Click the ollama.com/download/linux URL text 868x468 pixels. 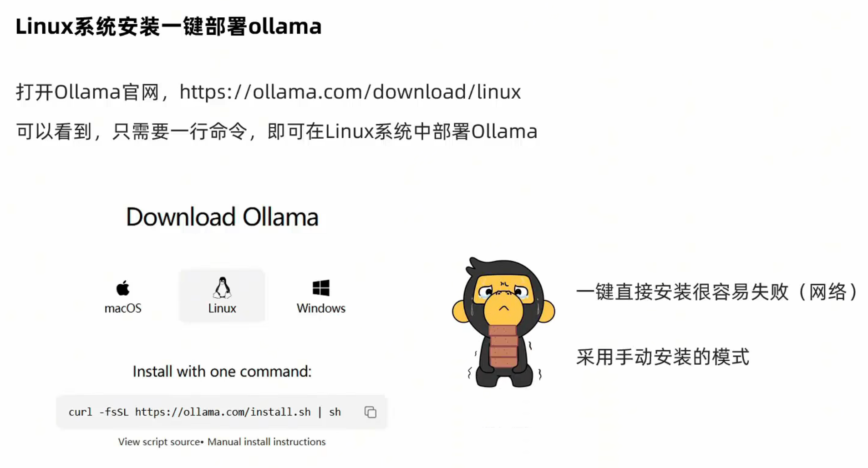350,92
